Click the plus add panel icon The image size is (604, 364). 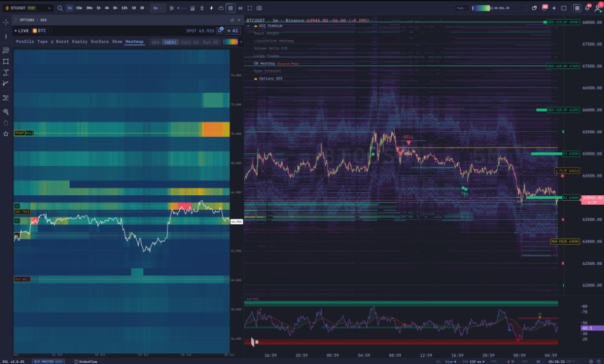(554, 8)
